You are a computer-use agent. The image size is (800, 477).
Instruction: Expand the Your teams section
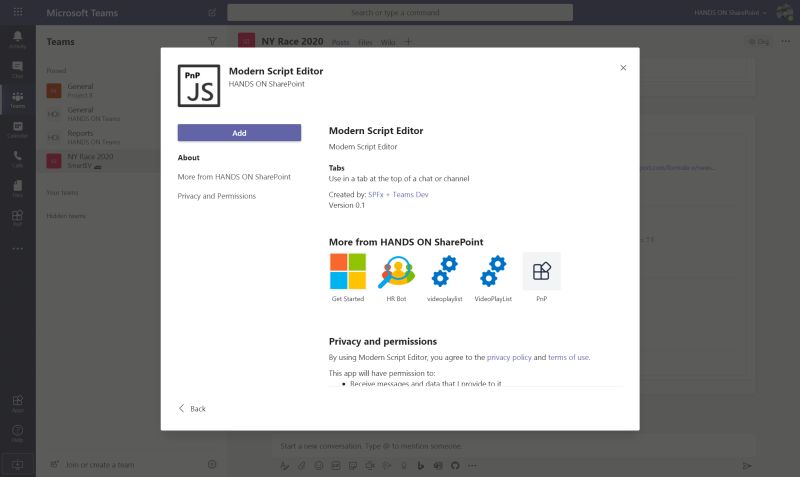(62, 193)
